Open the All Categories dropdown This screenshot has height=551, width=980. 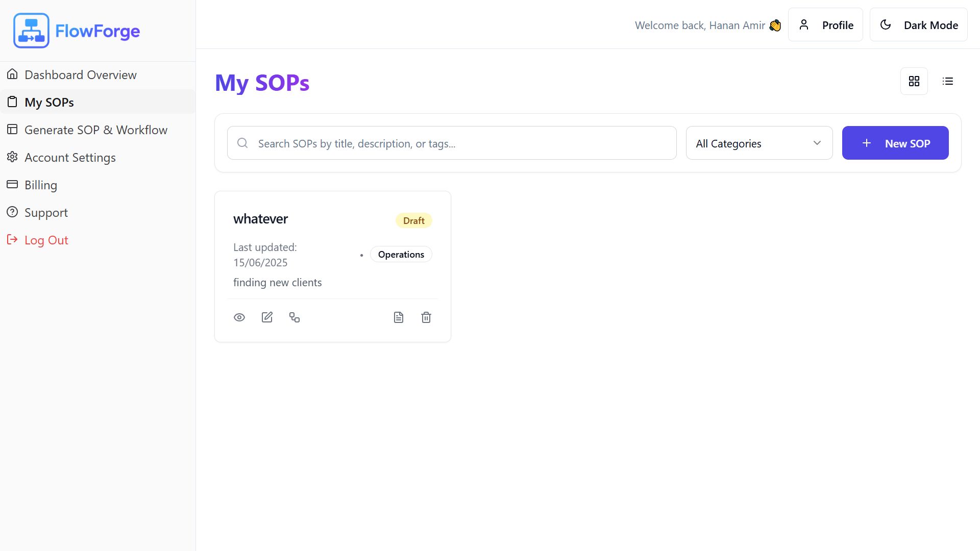pos(759,143)
